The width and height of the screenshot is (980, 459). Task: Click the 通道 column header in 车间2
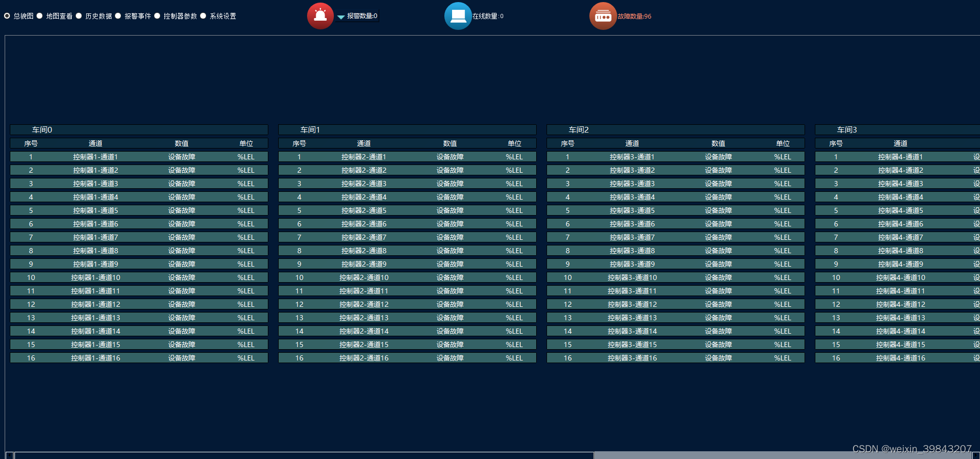pos(632,143)
